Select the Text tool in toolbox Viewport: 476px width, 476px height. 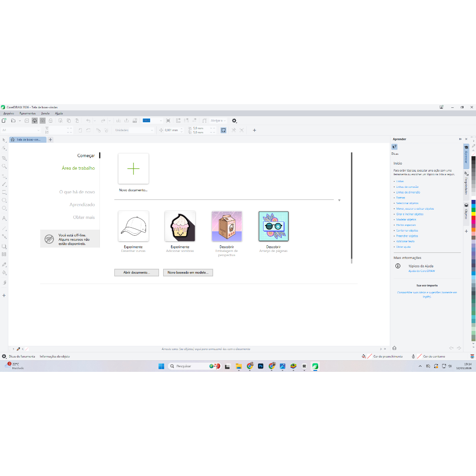coord(4,218)
